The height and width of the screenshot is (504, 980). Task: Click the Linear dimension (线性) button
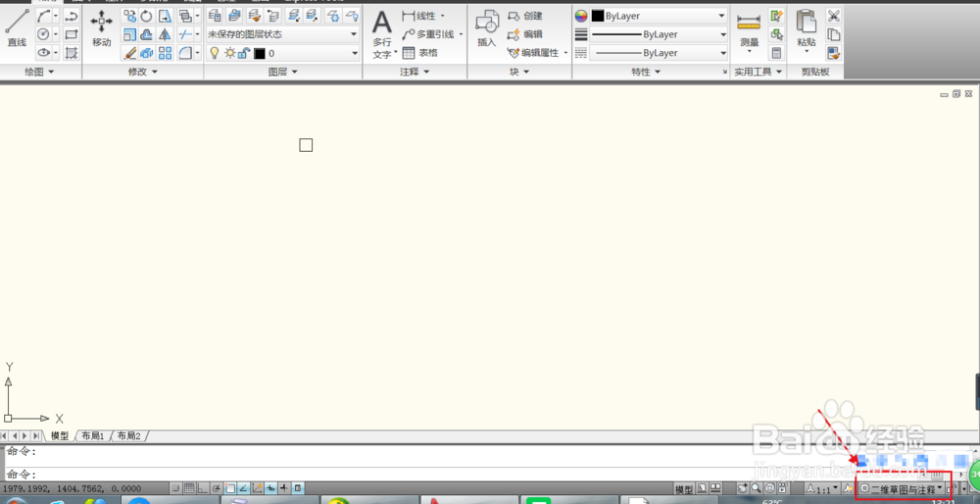pyautogui.click(x=420, y=16)
